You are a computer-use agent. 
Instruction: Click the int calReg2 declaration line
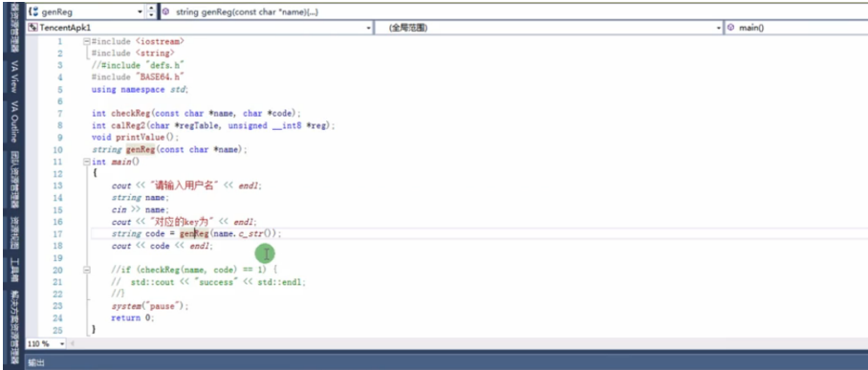point(213,126)
